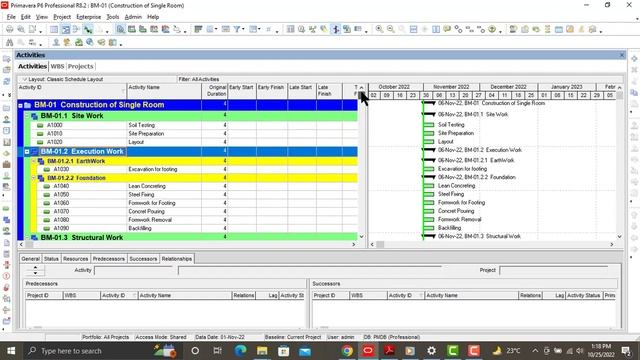Click the Original Duration column header
Image resolution: width=640 pixels, height=360 pixels.
click(215, 91)
